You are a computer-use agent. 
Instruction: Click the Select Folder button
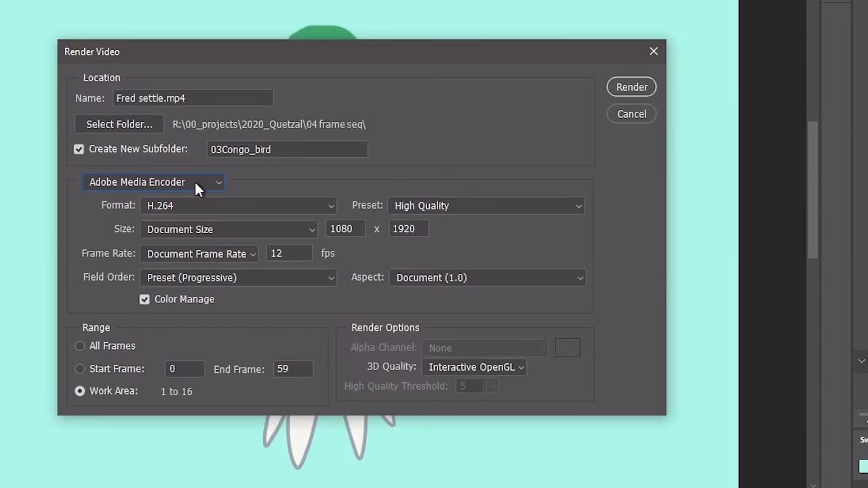(119, 124)
